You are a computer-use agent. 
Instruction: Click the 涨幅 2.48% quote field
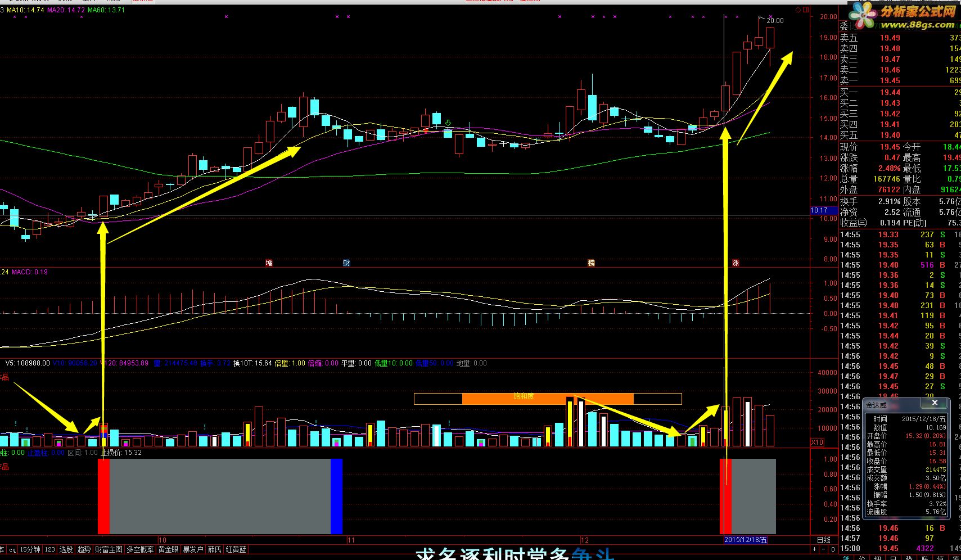(870, 168)
